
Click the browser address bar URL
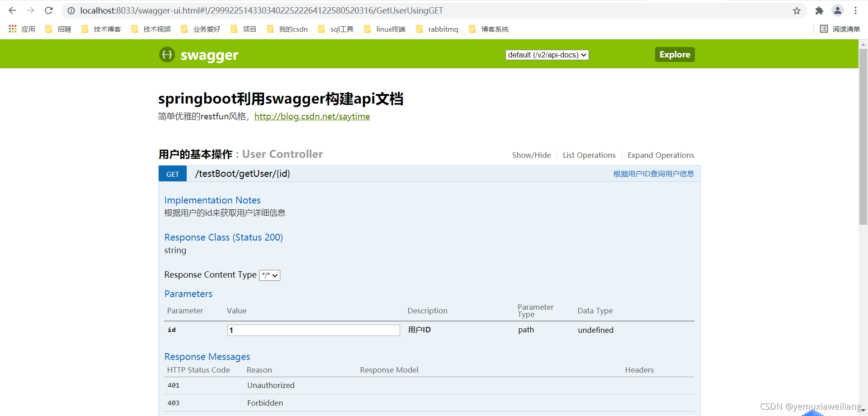261,10
